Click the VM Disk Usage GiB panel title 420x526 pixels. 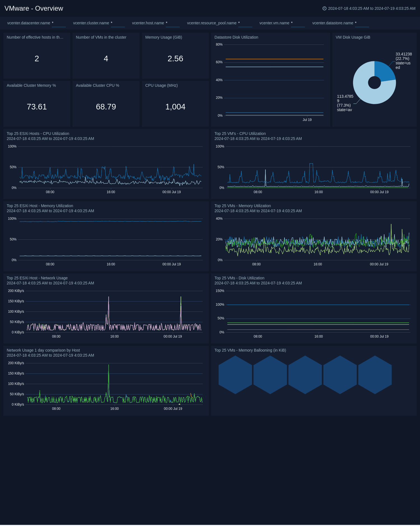353,37
